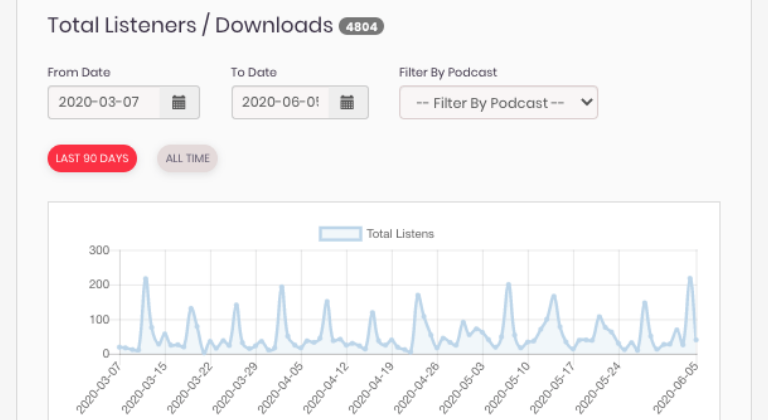The height and width of the screenshot is (420, 768).
Task: Click the 300 y-axis value label
Action: tap(98, 250)
